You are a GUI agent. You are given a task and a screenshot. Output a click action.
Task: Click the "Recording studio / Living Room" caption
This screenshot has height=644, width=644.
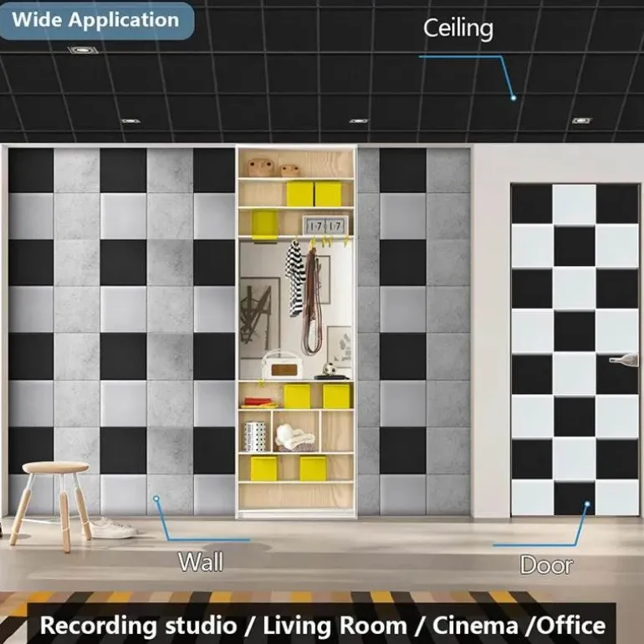point(322,626)
